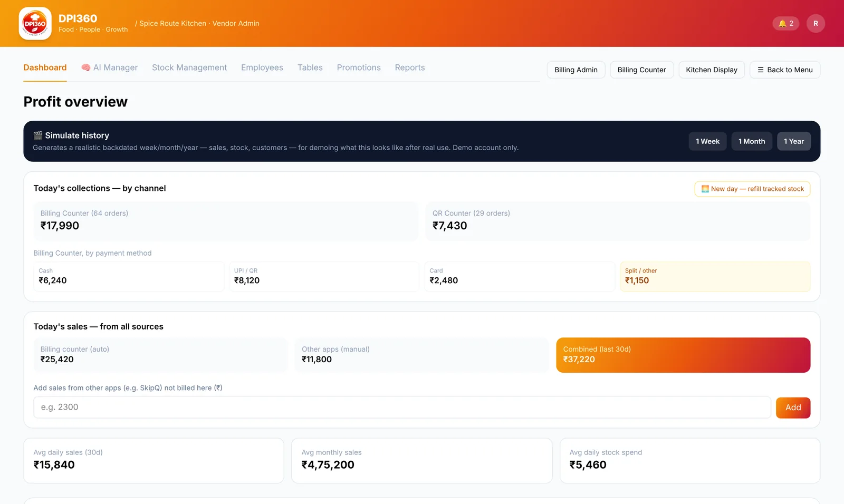The image size is (844, 504).
Task: Click the Other apps (manual) ₹11,800 card
Action: tap(422, 355)
